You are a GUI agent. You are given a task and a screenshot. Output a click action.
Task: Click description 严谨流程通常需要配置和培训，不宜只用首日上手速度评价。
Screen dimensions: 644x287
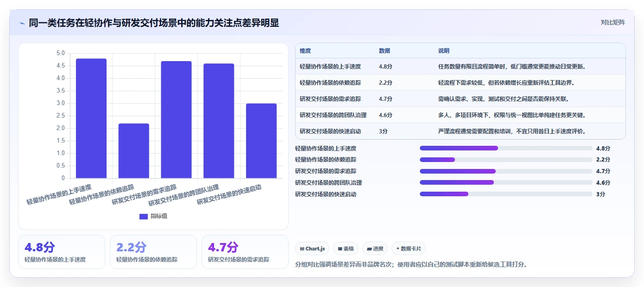pyautogui.click(x=512, y=131)
